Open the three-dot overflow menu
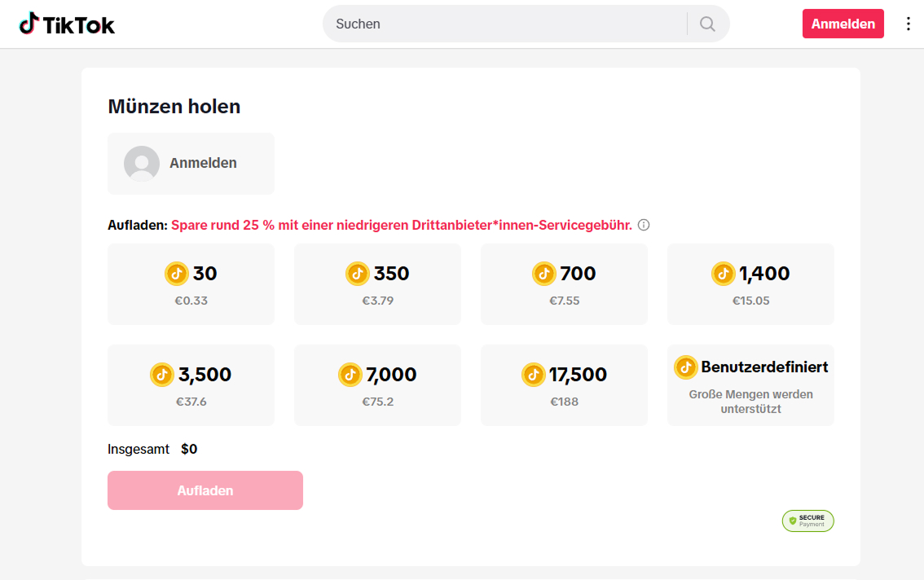Screen dimensions: 924x580 [909, 24]
